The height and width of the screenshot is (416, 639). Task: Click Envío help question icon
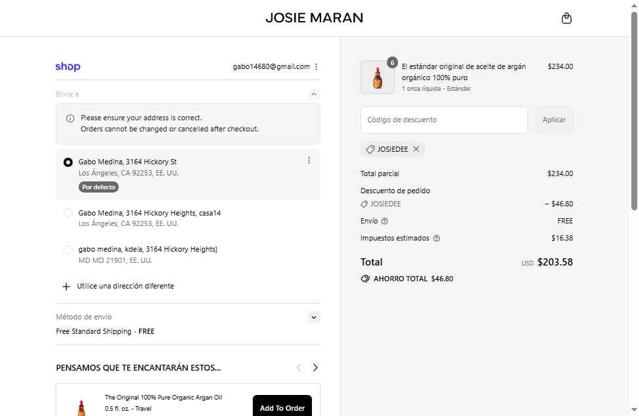click(x=384, y=221)
